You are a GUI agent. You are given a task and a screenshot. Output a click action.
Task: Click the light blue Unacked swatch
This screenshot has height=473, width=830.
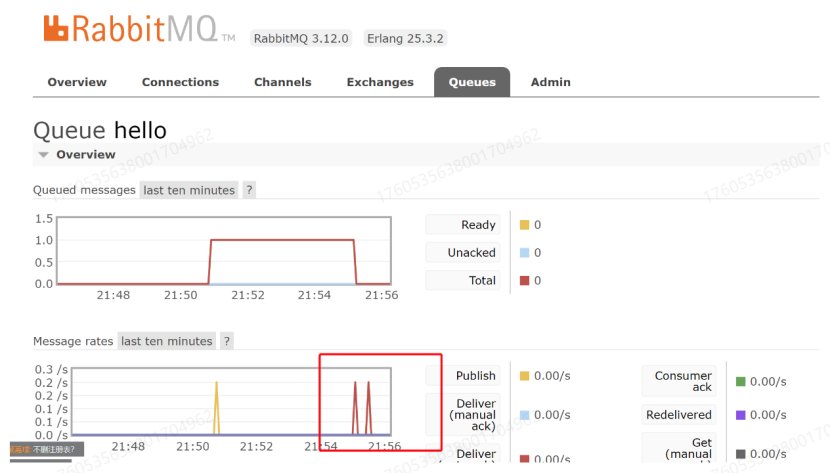click(525, 253)
